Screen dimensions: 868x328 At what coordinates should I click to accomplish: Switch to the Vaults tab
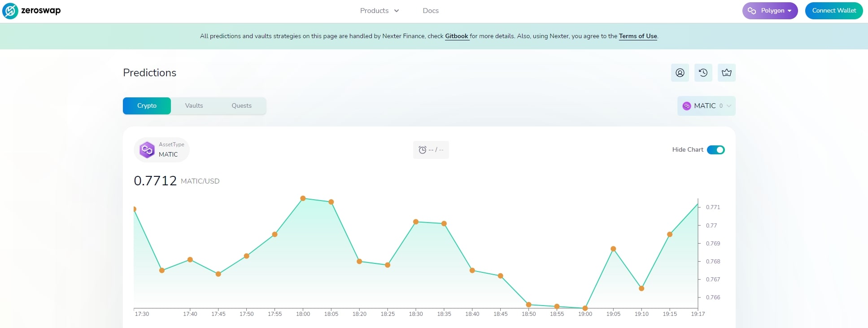[194, 106]
